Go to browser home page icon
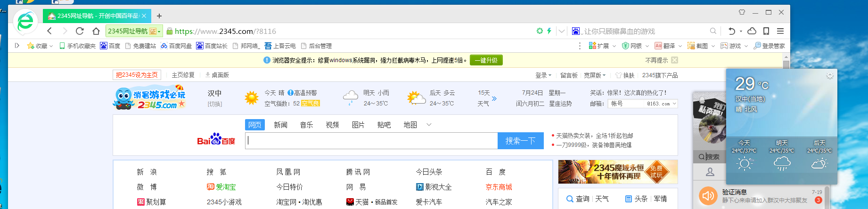The height and width of the screenshot is (209, 868). point(96,31)
